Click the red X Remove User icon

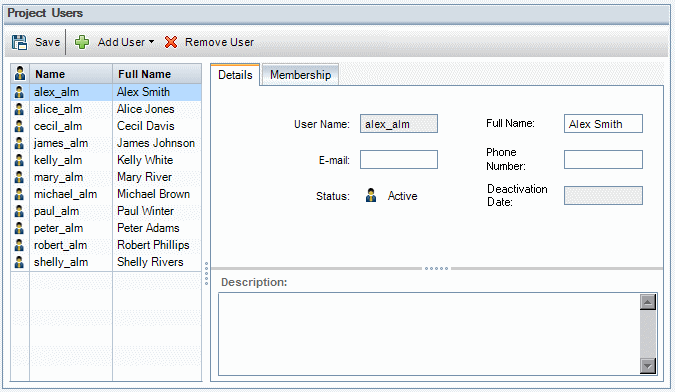171,42
